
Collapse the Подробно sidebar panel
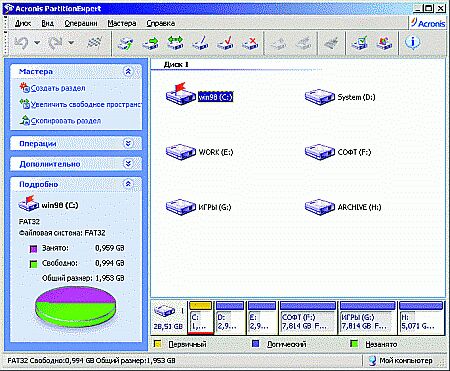point(128,184)
